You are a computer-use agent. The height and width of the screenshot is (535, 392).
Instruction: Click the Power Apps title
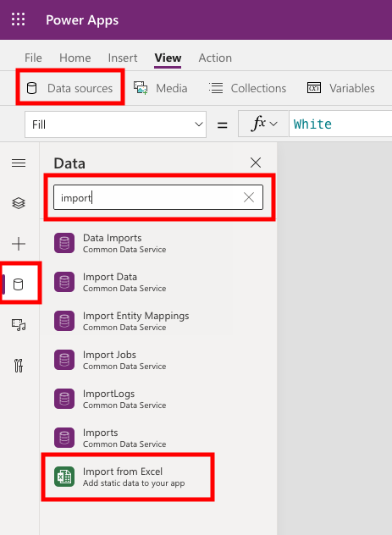pyautogui.click(x=82, y=20)
